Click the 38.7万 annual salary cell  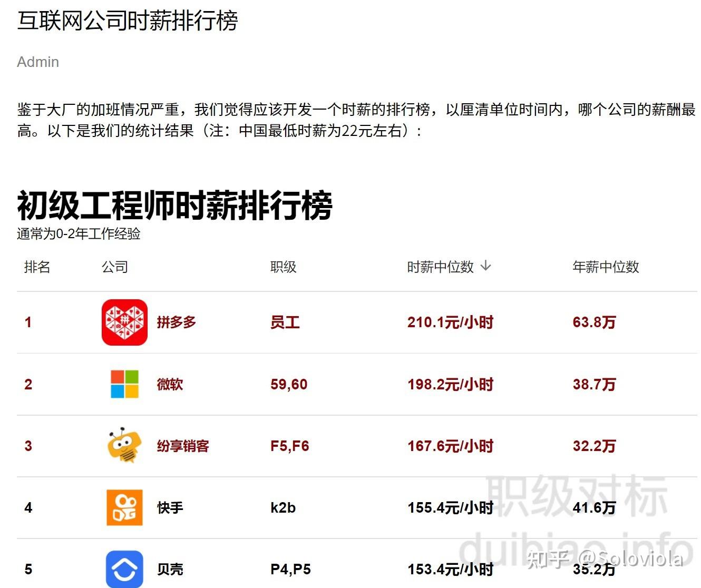point(594,384)
